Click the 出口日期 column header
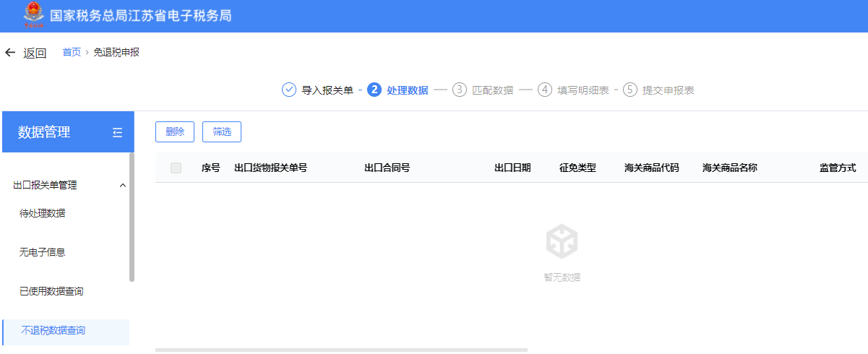Image resolution: width=868 pixels, height=354 pixels. pyautogui.click(x=512, y=168)
